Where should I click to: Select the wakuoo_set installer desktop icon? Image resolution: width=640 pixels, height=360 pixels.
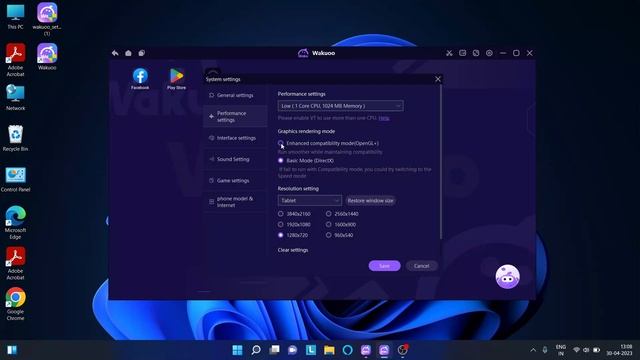pyautogui.click(x=47, y=19)
